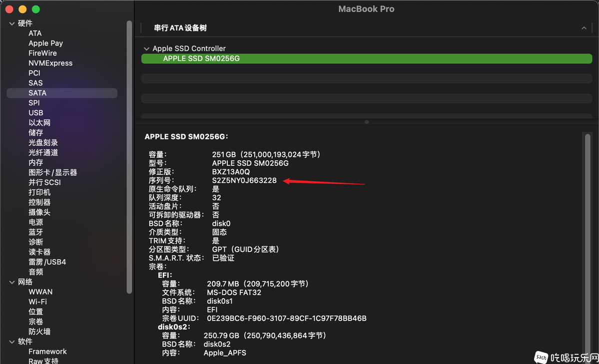The height and width of the screenshot is (364, 599).
Task: Select 摄像头 camera entry
Action: (x=39, y=212)
